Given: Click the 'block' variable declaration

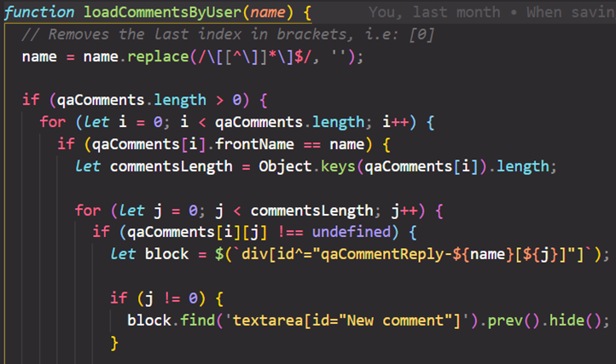Looking at the screenshot, I should pyautogui.click(x=166, y=254).
